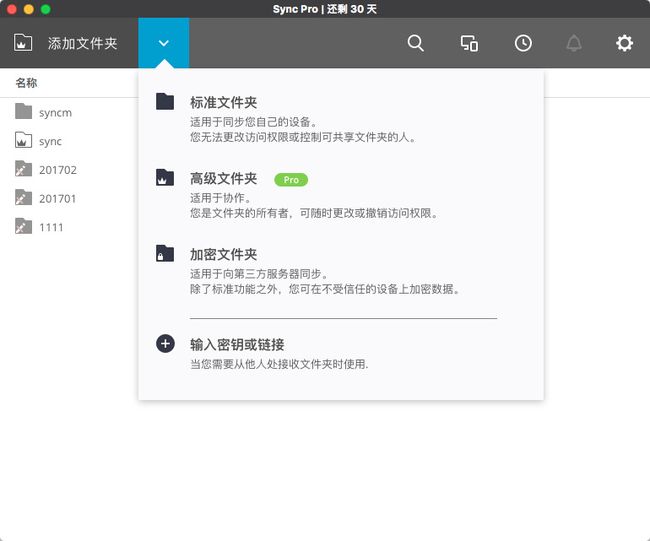This screenshot has width=650, height=541.
Task: Open the my devices icon
Action: [469, 43]
